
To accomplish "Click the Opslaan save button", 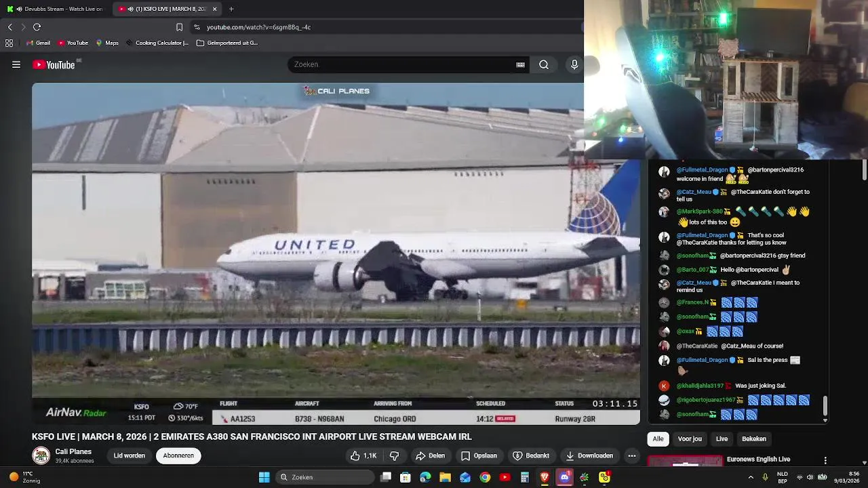I will coord(479,455).
